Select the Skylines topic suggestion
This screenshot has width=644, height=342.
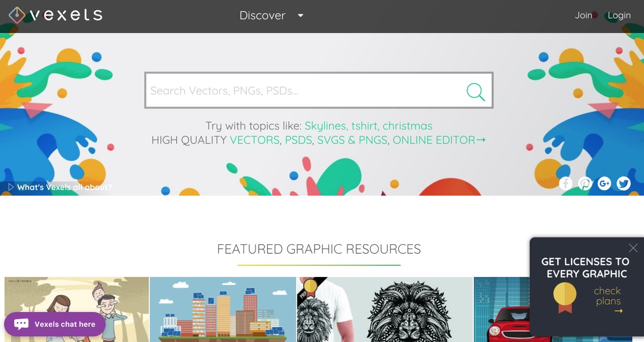[x=326, y=126]
